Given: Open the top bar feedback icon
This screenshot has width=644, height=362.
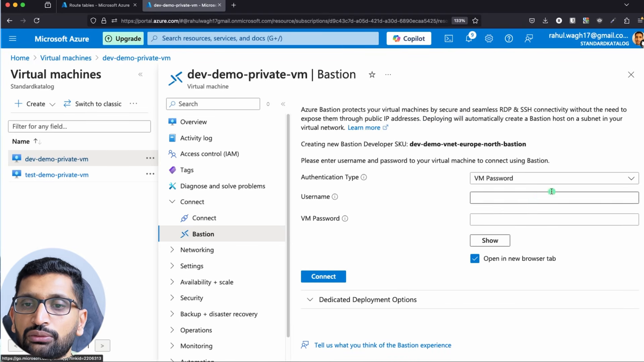Looking at the screenshot, I should coord(529,39).
